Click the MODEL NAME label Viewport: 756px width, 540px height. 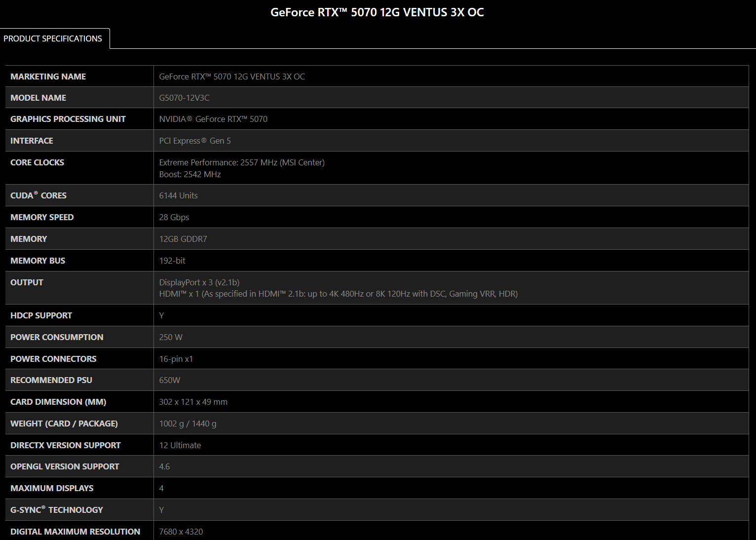(x=38, y=98)
